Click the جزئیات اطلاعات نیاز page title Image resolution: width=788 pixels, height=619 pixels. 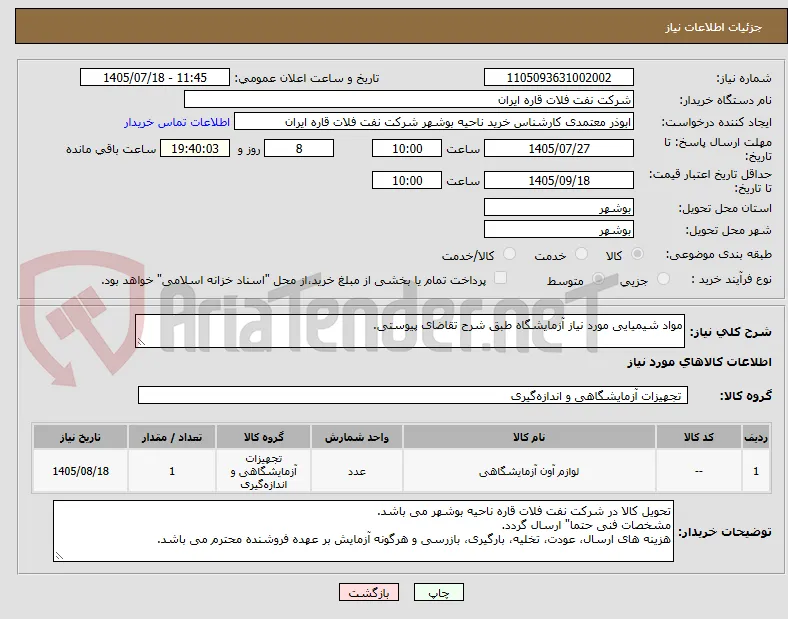[714, 27]
